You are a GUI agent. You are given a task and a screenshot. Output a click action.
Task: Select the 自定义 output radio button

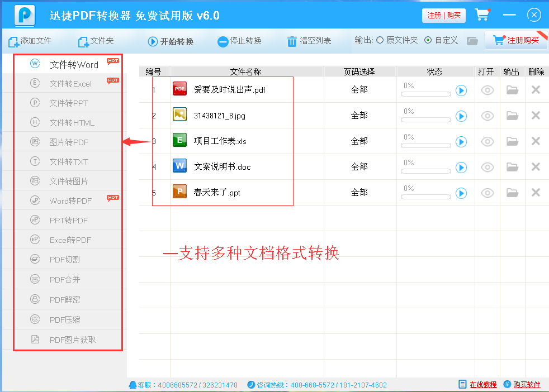click(428, 40)
